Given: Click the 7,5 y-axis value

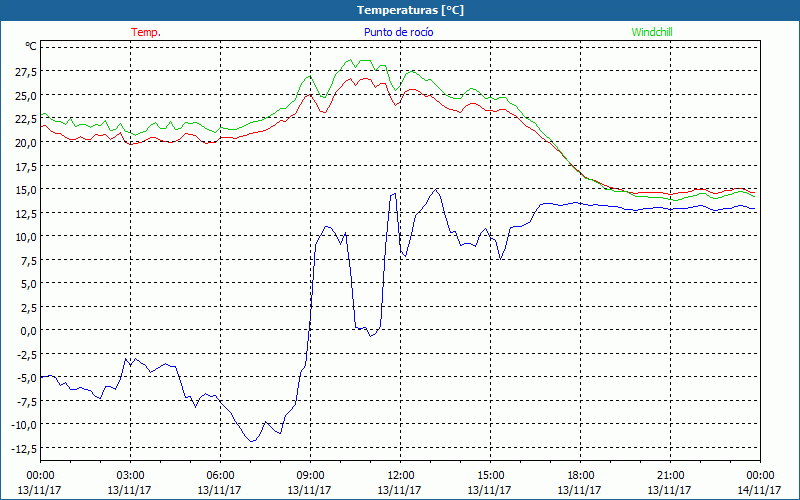Looking at the screenshot, I should point(28,260).
